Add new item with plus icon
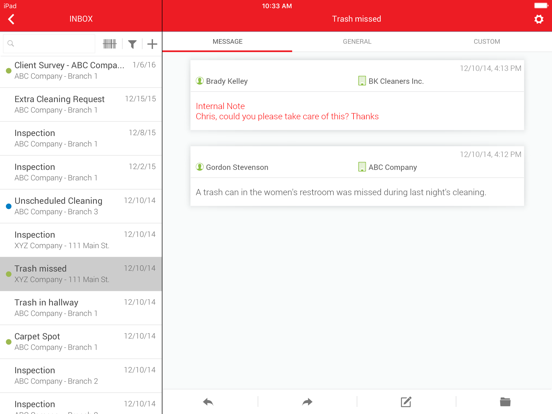 [152, 44]
